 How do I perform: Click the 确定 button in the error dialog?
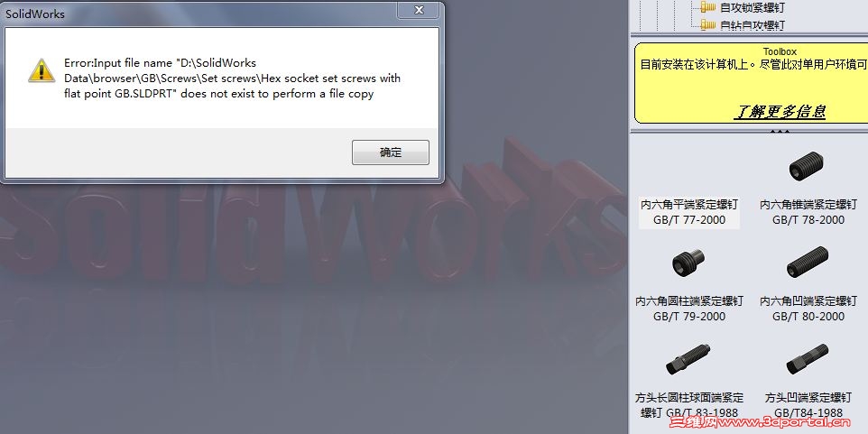(x=391, y=152)
